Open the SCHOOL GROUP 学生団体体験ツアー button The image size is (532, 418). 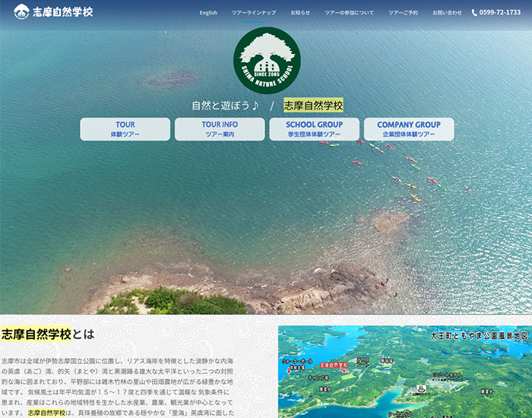point(314,129)
